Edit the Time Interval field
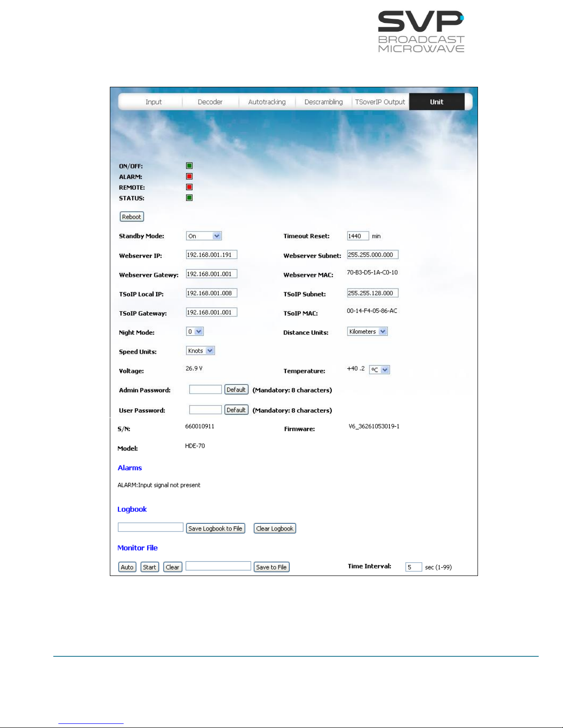This screenshot has height=728, width=563. click(x=414, y=567)
